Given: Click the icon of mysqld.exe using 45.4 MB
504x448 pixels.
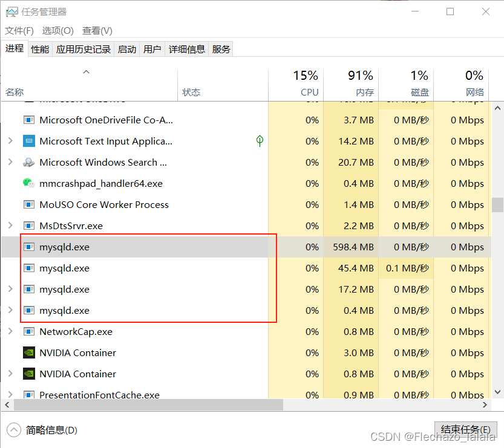Looking at the screenshot, I should 29,268.
